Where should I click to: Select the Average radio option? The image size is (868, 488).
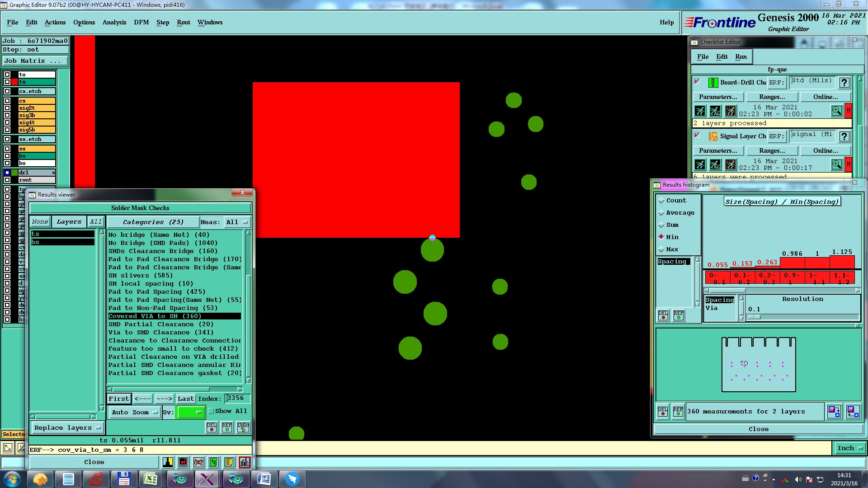[x=661, y=213]
